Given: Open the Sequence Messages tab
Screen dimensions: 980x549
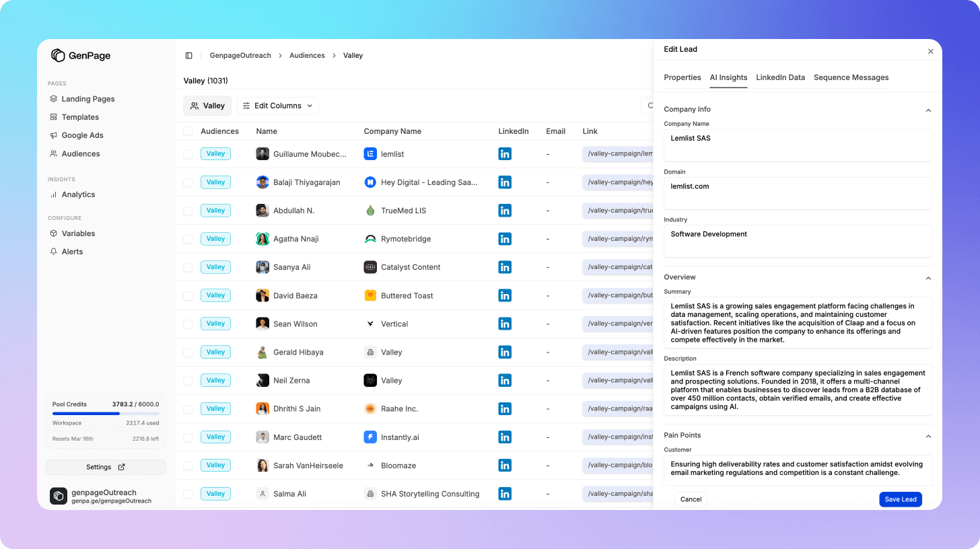Looking at the screenshot, I should (851, 77).
